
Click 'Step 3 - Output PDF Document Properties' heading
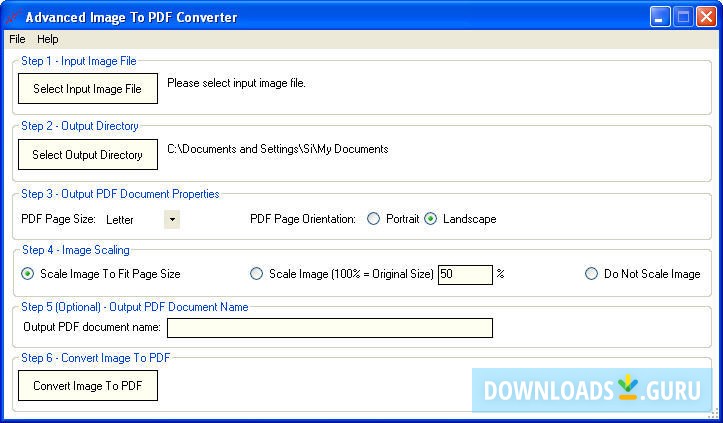point(120,194)
